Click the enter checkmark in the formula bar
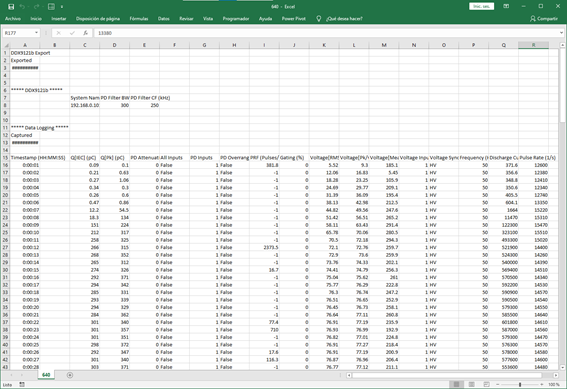This screenshot has height=389, width=567. pyautogui.click(x=72, y=33)
